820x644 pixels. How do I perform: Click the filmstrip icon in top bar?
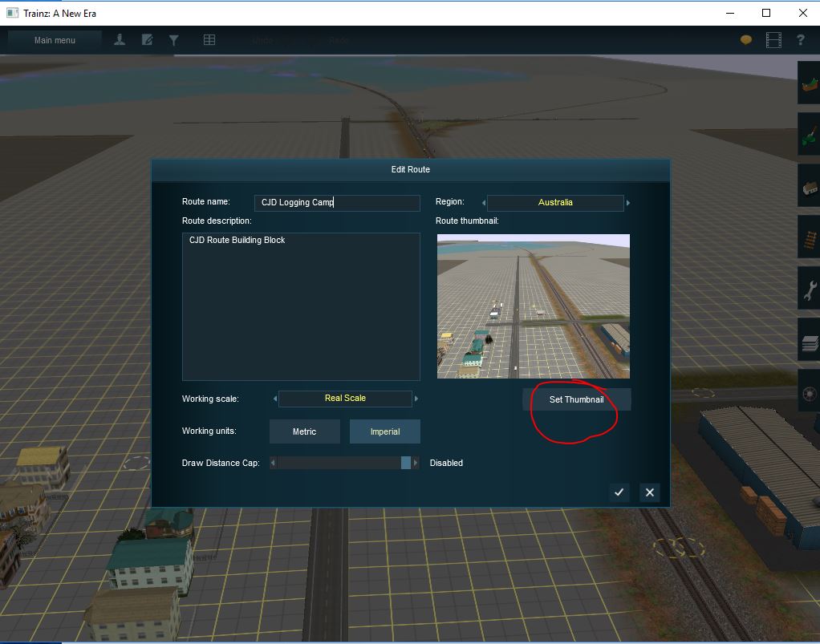(773, 40)
